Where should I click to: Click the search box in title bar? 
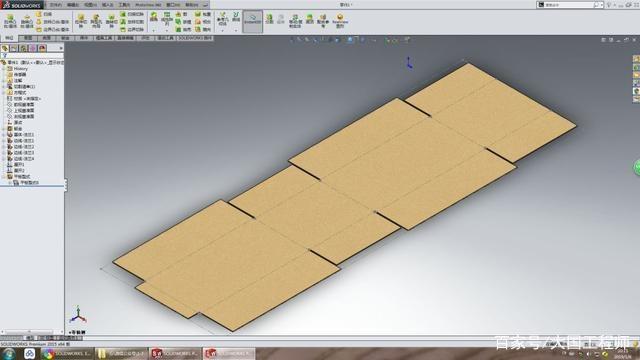(569, 5)
